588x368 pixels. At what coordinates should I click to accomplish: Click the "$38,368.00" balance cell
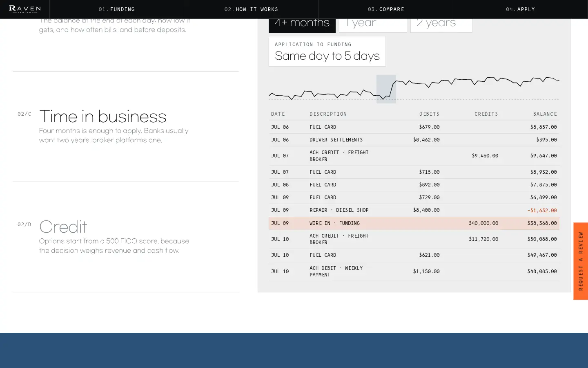point(542,223)
